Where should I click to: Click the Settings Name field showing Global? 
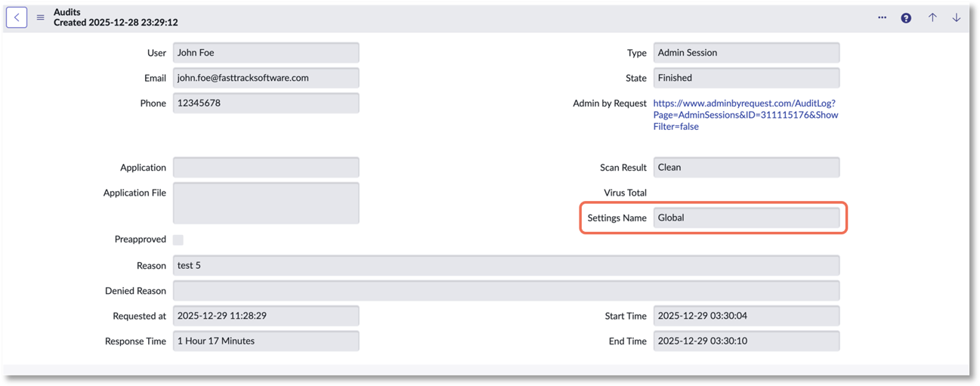(746, 218)
